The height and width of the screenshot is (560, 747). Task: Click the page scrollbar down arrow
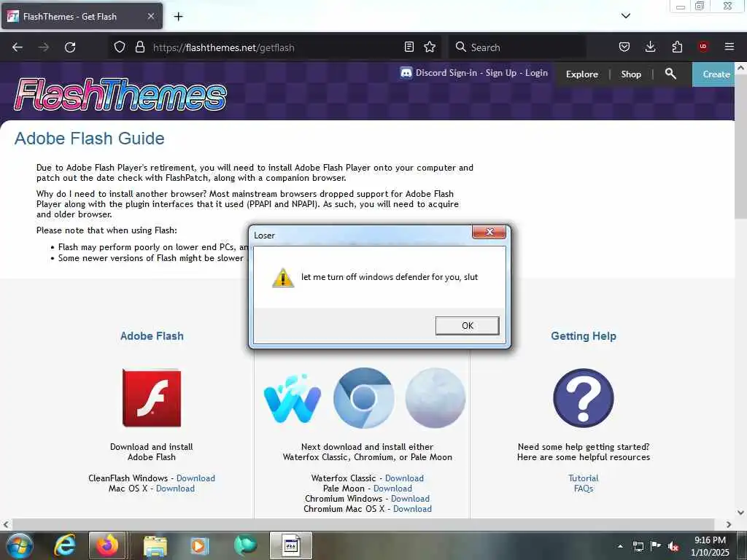740,513
